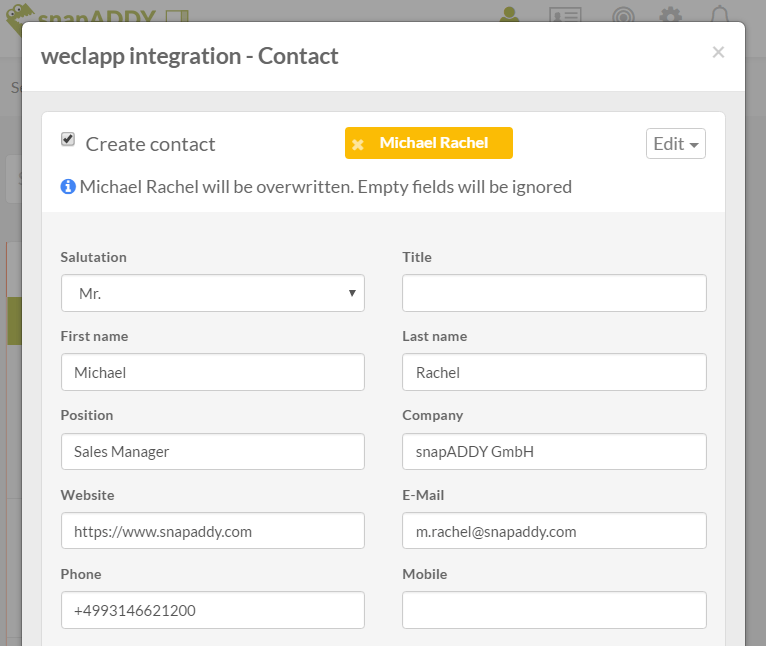Image resolution: width=766 pixels, height=646 pixels.
Task: Click the person icon in top navigation
Action: tap(511, 14)
